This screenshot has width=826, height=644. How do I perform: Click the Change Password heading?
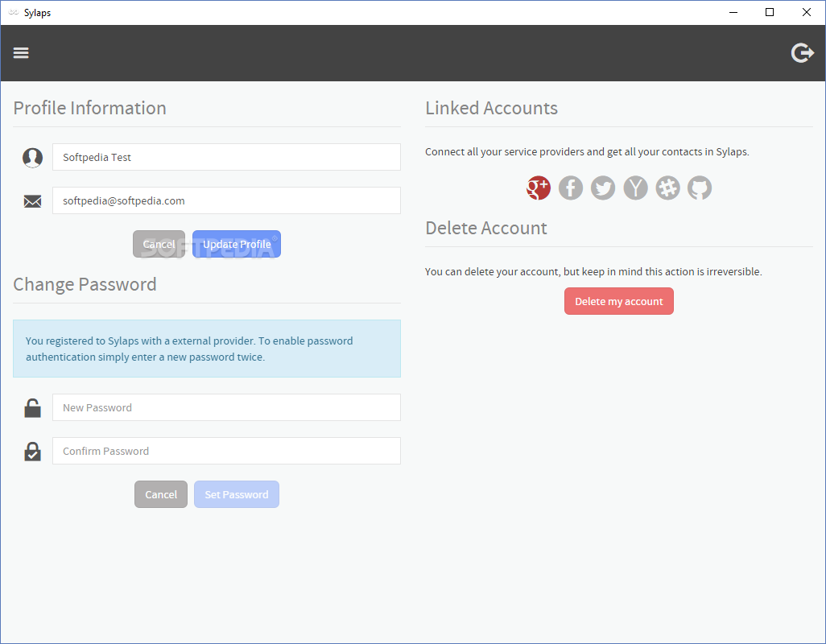tap(85, 284)
